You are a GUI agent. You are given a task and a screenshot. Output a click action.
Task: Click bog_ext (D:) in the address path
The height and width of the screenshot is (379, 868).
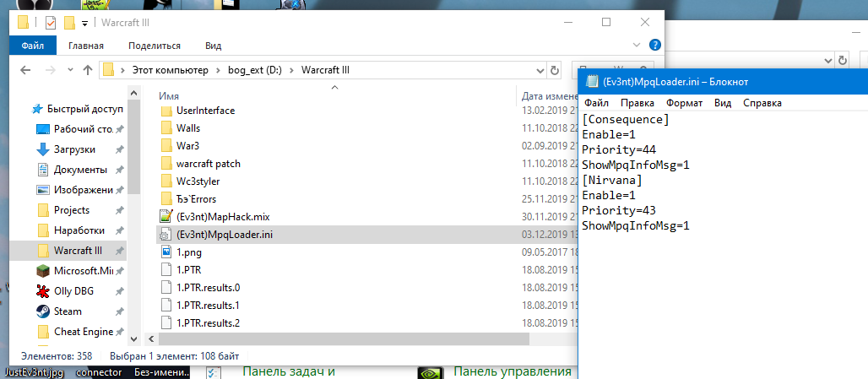255,70
